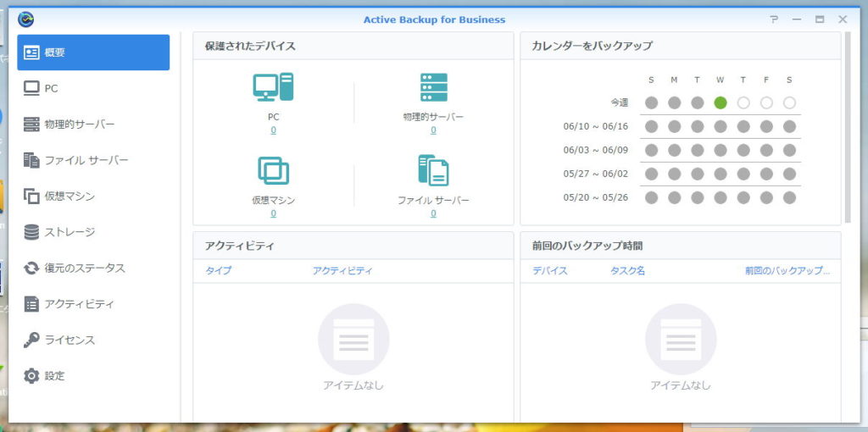Click the ライセンス key icon
The width and height of the screenshot is (868, 432).
click(x=31, y=341)
